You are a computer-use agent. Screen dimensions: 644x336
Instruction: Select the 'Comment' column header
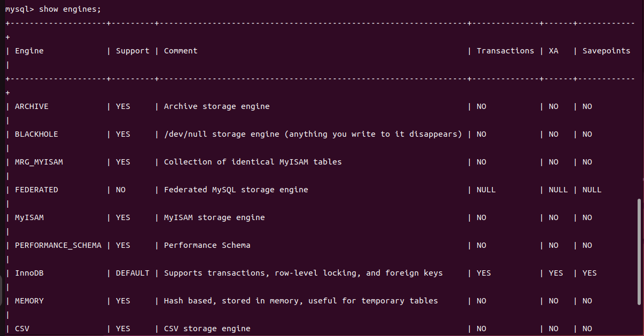point(181,51)
